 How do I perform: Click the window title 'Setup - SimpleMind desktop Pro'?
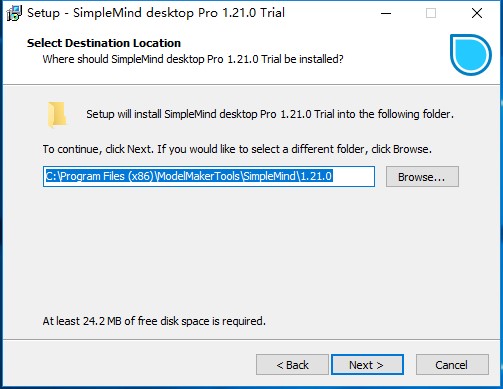(156, 13)
